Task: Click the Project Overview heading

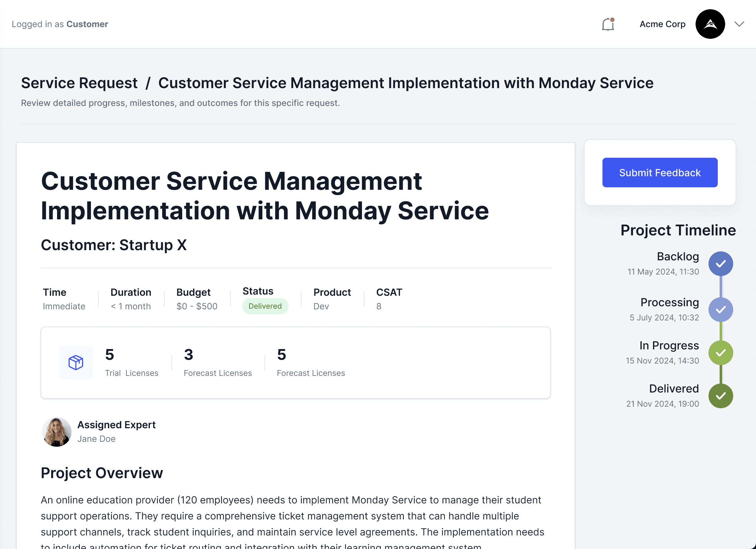Action: (x=102, y=473)
